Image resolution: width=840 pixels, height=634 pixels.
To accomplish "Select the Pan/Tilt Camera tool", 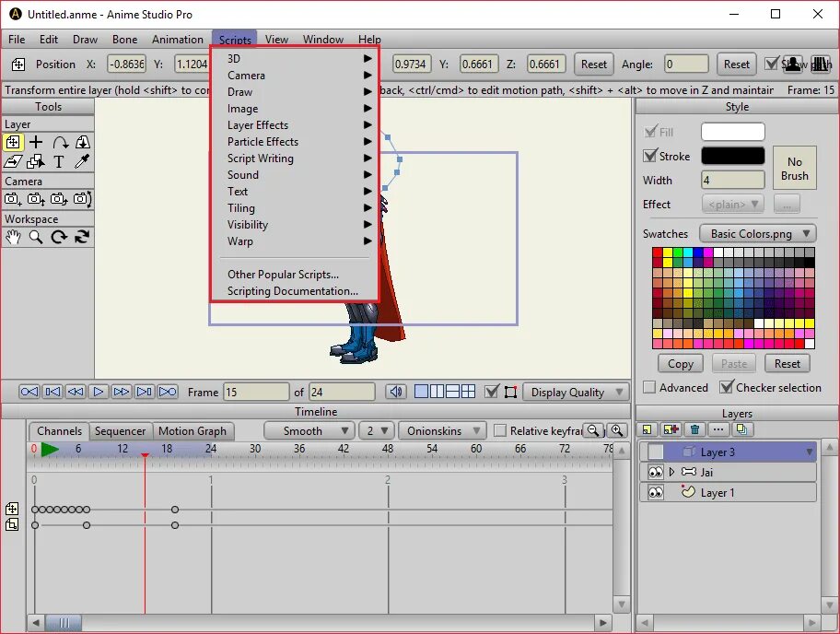I will click(x=83, y=199).
